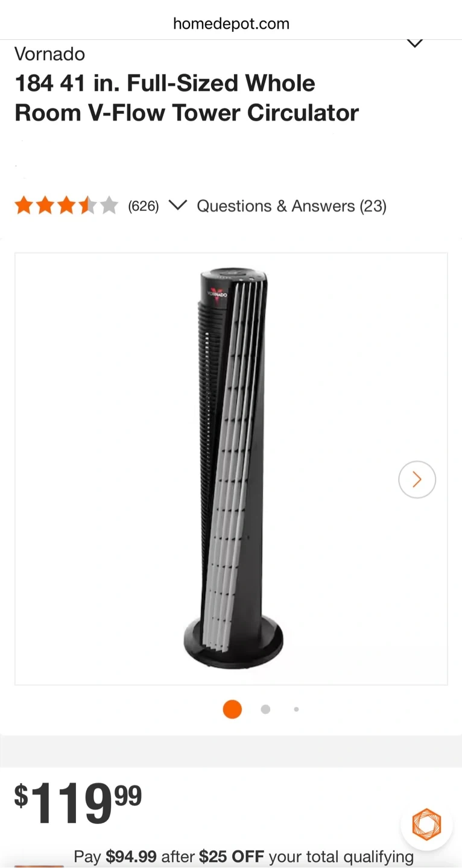Click the first orange rating star

click(24, 206)
